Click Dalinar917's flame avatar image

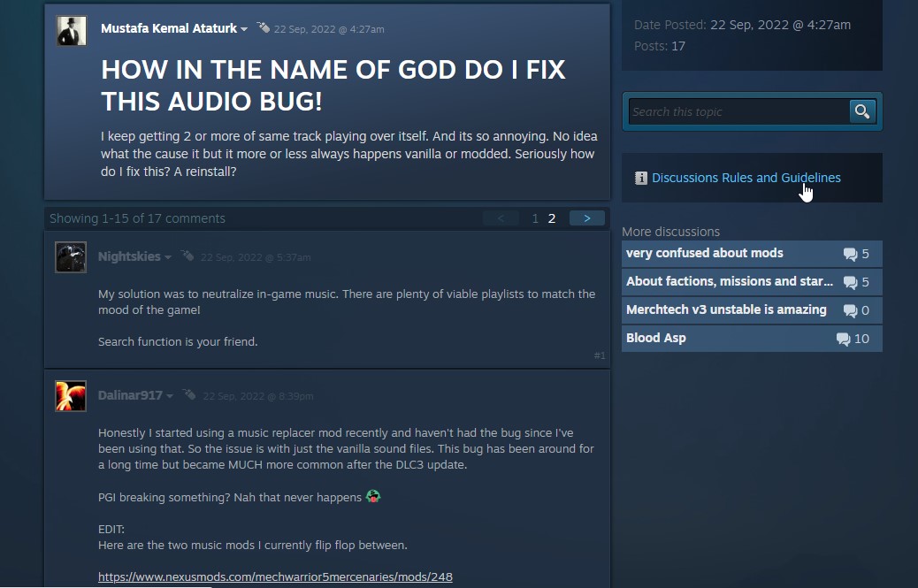71,395
